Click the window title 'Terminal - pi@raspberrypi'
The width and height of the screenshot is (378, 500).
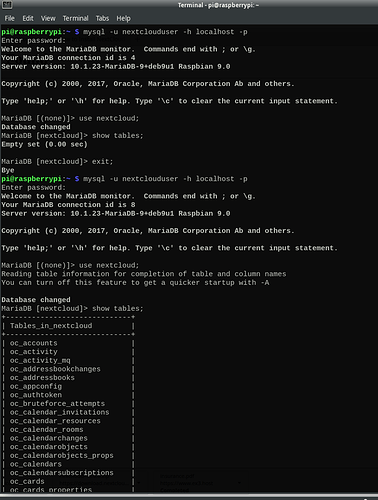[218, 5]
